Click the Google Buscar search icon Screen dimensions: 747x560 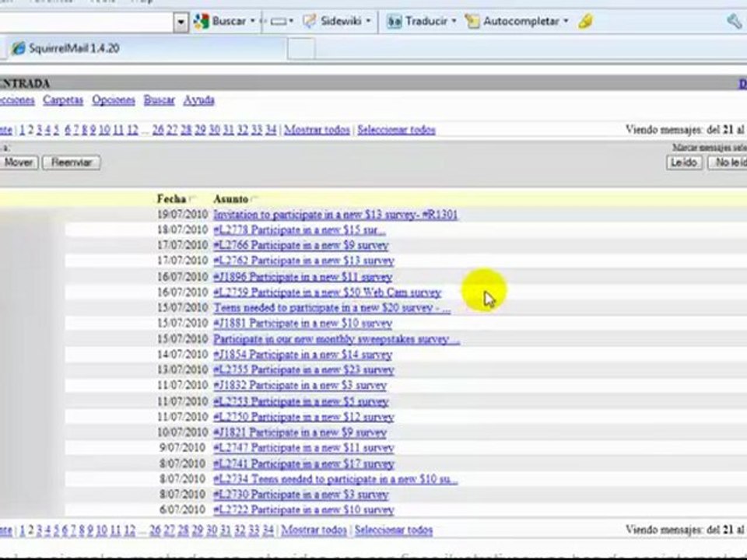tap(201, 22)
